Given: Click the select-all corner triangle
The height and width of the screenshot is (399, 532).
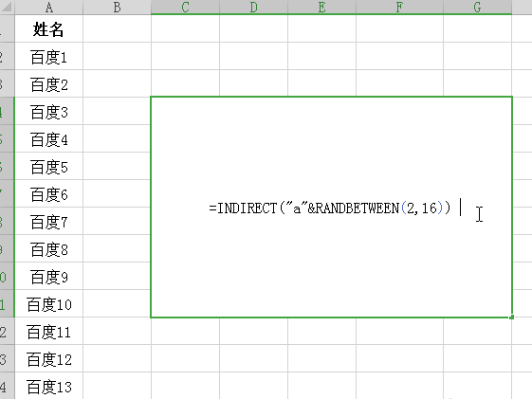Looking at the screenshot, I should click(x=8, y=8).
